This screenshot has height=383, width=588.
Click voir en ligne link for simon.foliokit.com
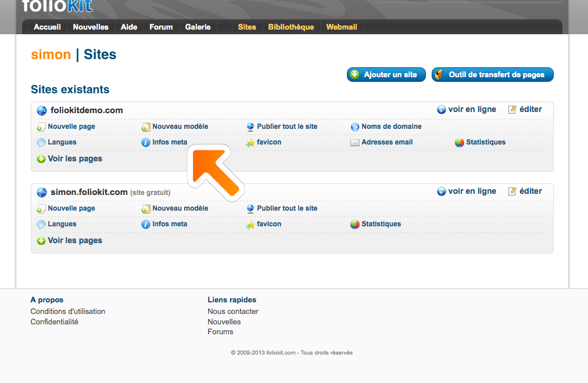point(472,191)
